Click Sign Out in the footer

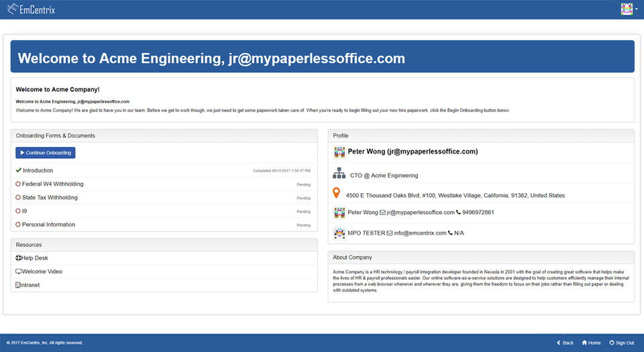coord(622,343)
